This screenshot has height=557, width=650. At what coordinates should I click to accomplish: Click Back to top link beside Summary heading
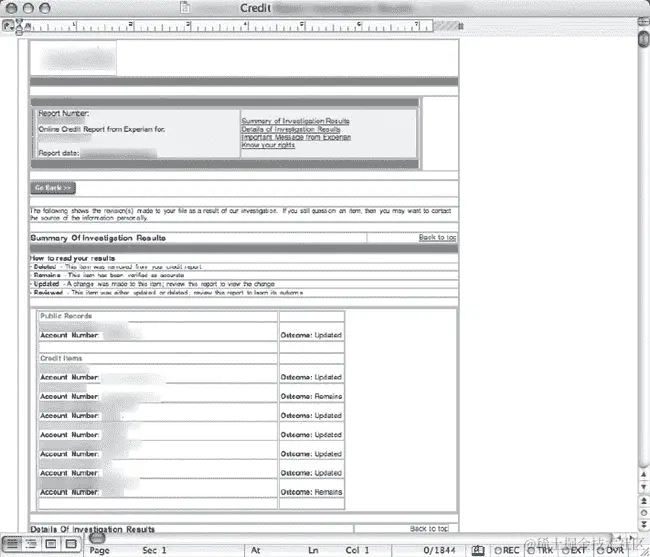tap(437, 237)
